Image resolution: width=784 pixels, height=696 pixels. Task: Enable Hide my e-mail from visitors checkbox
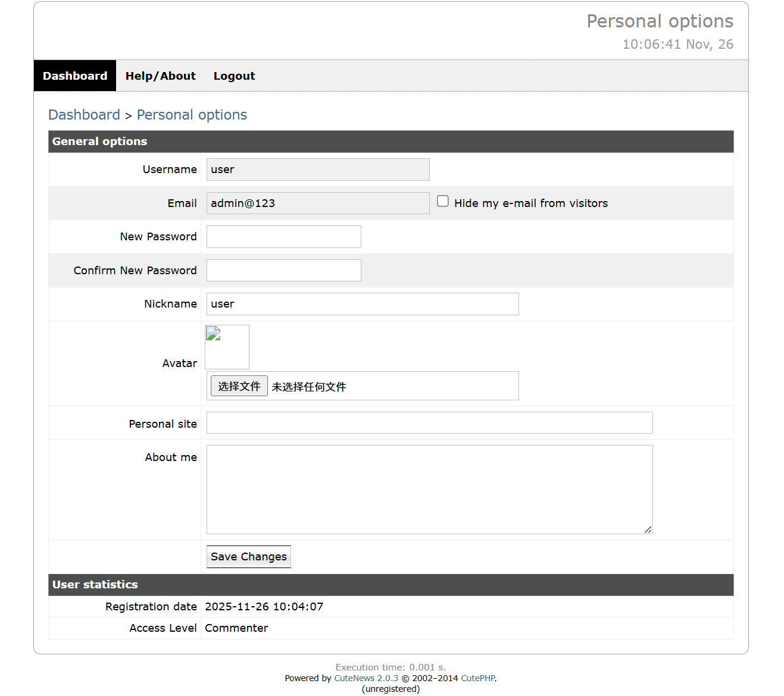click(x=443, y=201)
